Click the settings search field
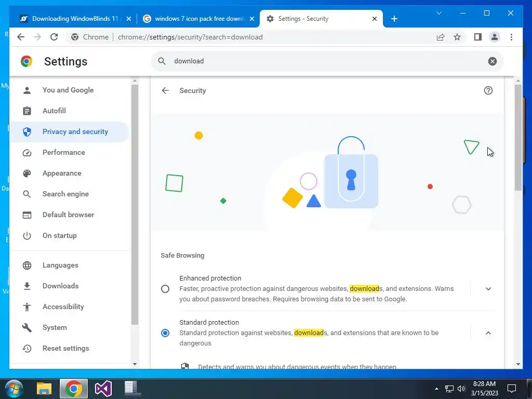Image resolution: width=532 pixels, height=399 pixels. (x=327, y=61)
